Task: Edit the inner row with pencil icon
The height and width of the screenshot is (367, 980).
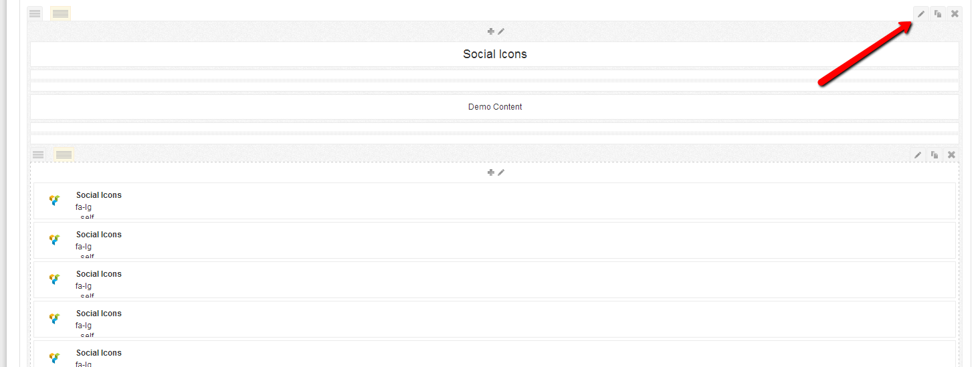Action: (918, 154)
